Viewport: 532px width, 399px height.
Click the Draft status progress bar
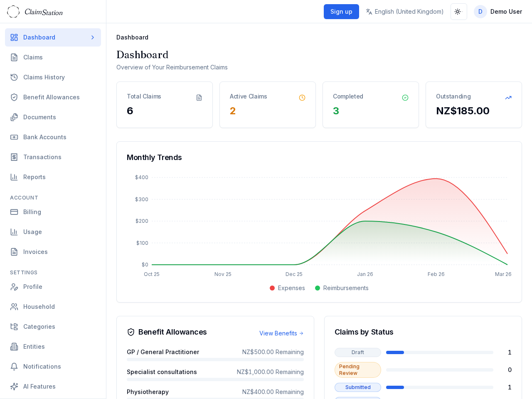(439, 352)
